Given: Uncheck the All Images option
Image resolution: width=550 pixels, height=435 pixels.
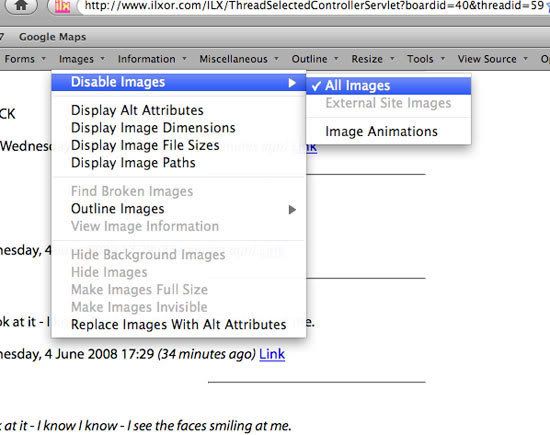Looking at the screenshot, I should tap(389, 86).
